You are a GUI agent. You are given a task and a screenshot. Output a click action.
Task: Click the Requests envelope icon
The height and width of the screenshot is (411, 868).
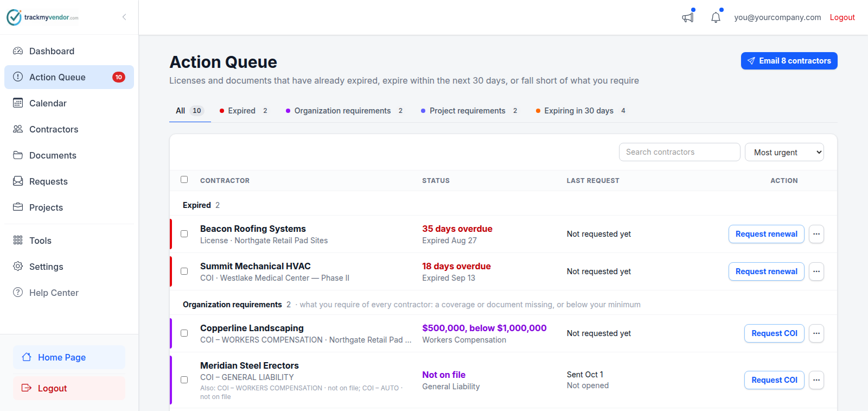coord(18,181)
